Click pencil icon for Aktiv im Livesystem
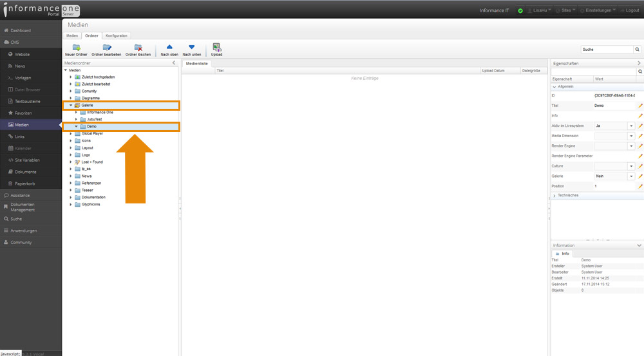The image size is (644, 356). [640, 126]
